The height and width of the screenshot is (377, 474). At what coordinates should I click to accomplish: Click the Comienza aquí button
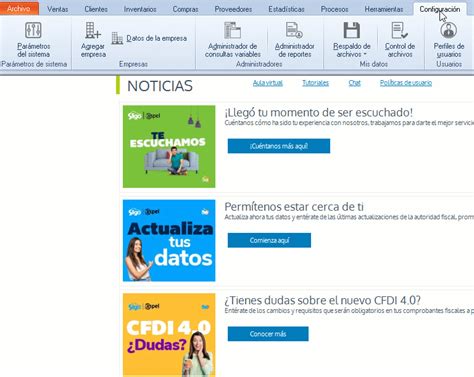tap(269, 240)
